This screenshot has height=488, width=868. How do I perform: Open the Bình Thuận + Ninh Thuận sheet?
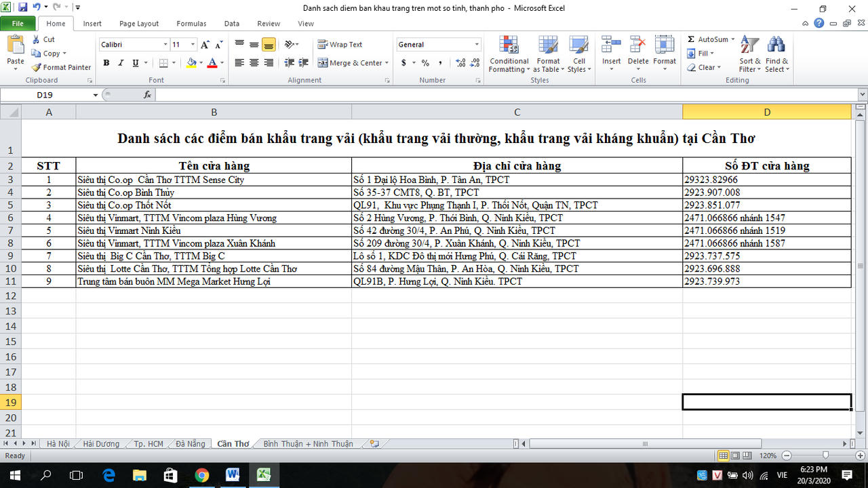[x=309, y=444]
